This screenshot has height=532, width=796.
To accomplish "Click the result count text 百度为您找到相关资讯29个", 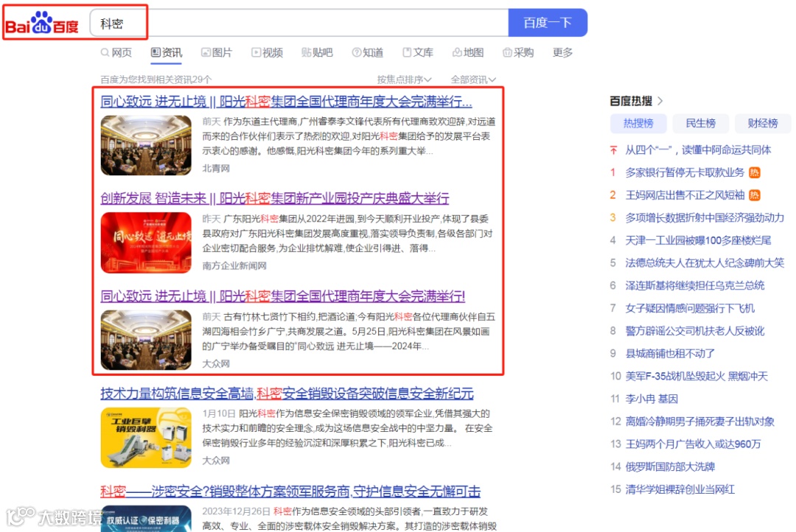I will pos(156,79).
